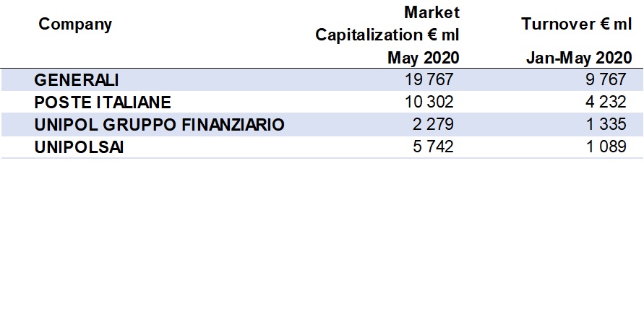644x332 pixels.
Task: Click Generali's market capitalization value 19 767
Action: pyautogui.click(x=429, y=79)
